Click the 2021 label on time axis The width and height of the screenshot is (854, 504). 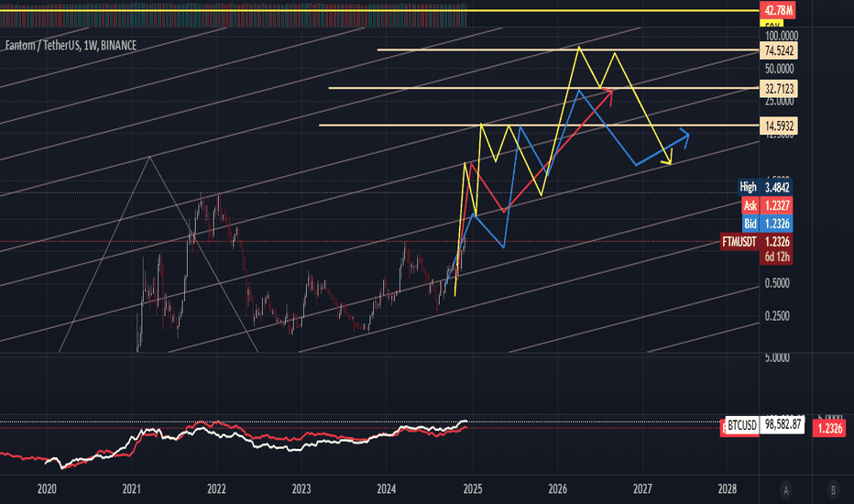(x=131, y=489)
